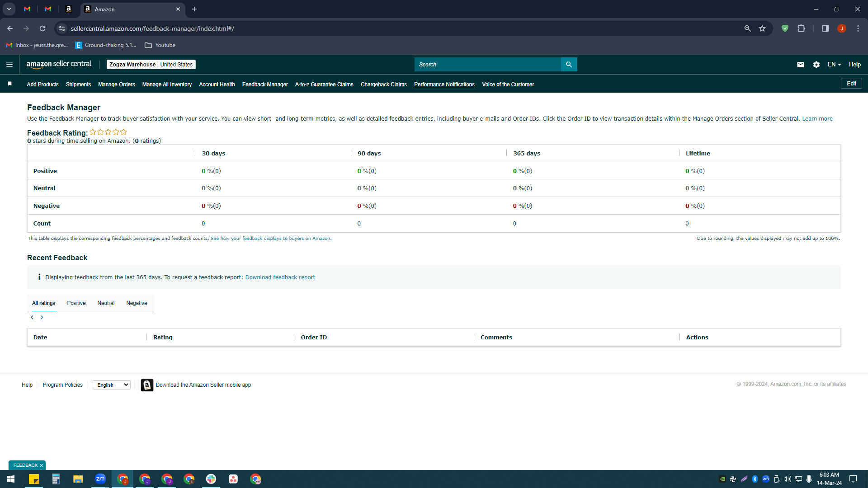The height and width of the screenshot is (488, 868).
Task: Open the Windows notification center
Action: [853, 479]
